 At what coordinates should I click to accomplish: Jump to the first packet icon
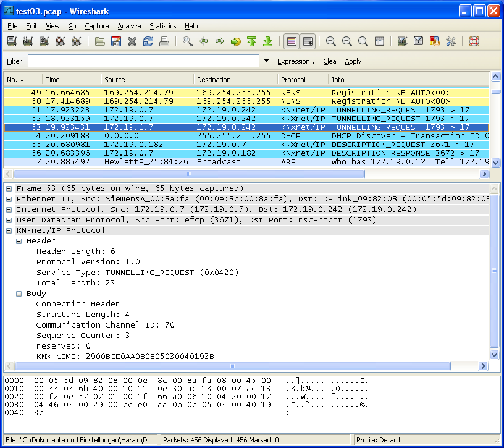251,41
